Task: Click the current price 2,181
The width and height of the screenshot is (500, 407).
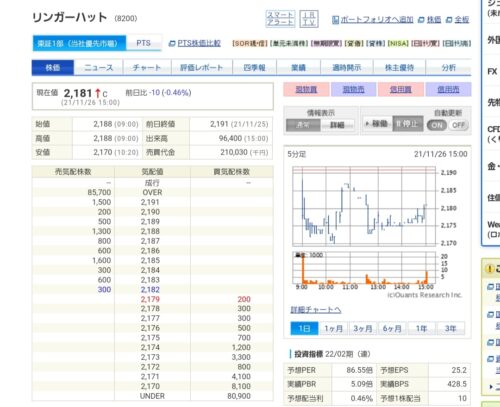Action: click(x=78, y=93)
